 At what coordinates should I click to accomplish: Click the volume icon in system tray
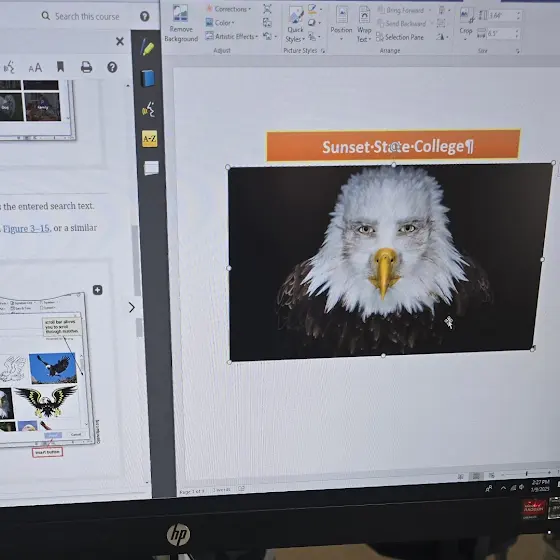[x=522, y=487]
